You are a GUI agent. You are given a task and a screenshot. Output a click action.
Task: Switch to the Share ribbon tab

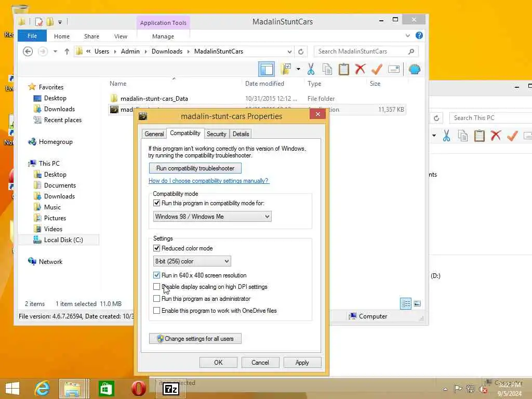click(91, 36)
